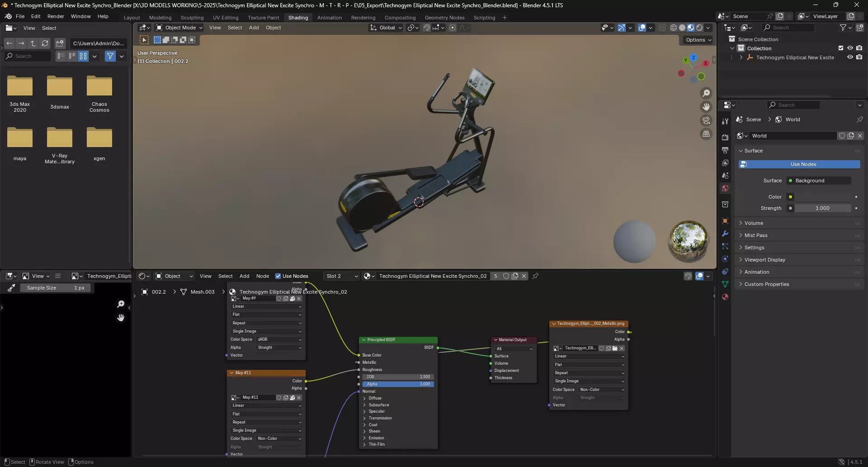Click the Custom Properties panel header
Image resolution: width=868 pixels, height=467 pixels.
point(799,284)
